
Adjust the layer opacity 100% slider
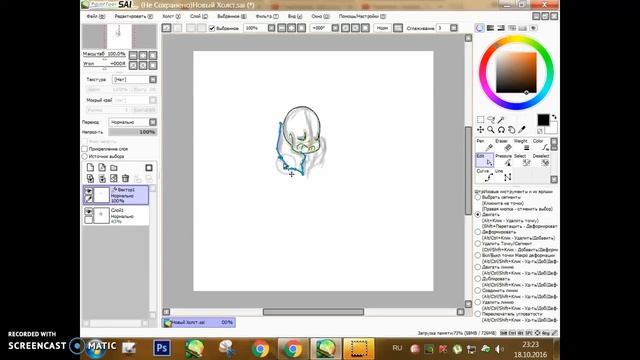[x=132, y=132]
